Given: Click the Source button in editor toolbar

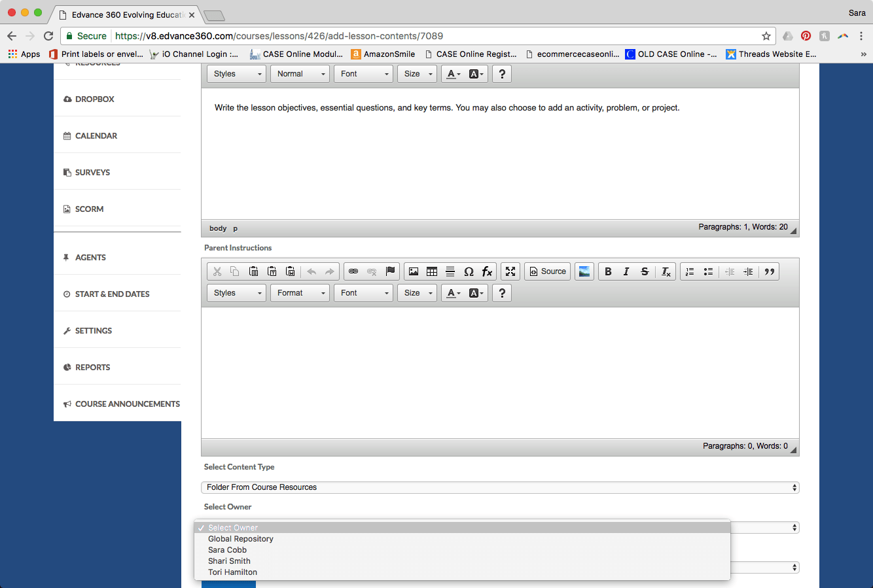Looking at the screenshot, I should 547,271.
